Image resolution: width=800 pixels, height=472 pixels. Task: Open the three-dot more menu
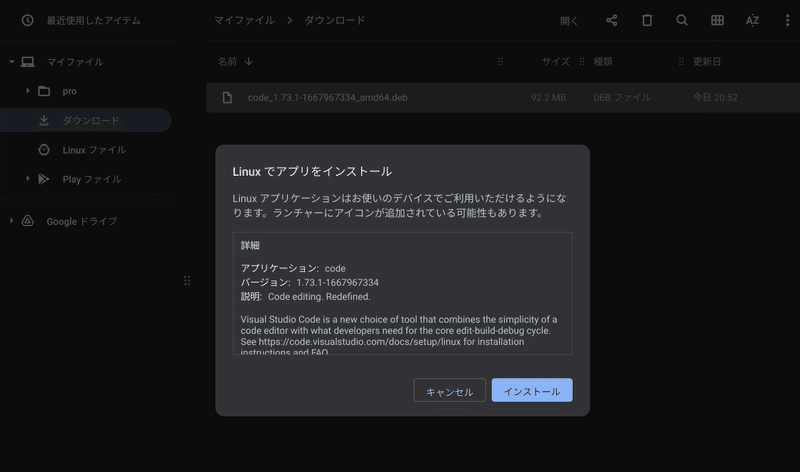(787, 20)
